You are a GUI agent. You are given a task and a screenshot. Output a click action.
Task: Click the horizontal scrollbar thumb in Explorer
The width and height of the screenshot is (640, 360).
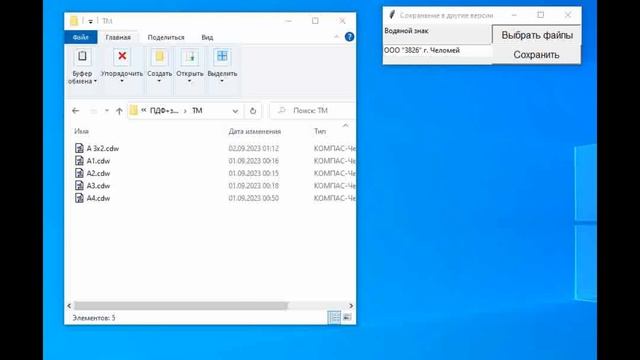click(181, 306)
